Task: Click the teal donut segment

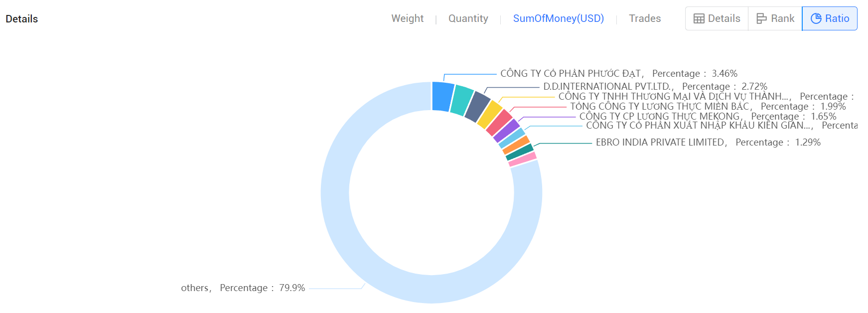Action: (x=461, y=100)
